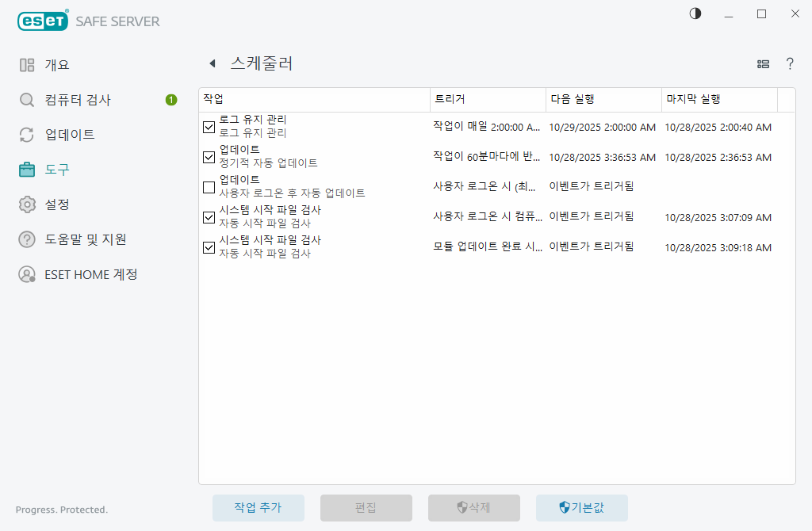Image resolution: width=812 pixels, height=531 pixels.
Task: Toggle the dark mode contrast icon
Action: (695, 13)
